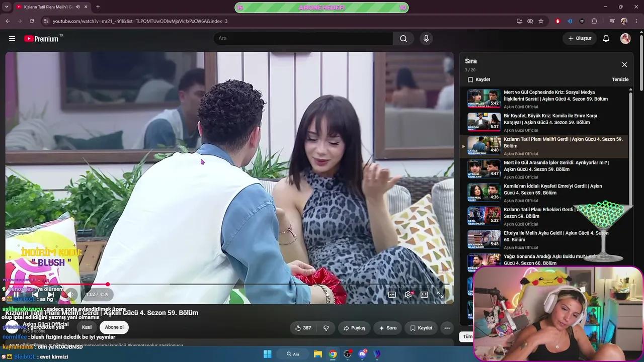Subscribe with Abone ol button

click(x=114, y=327)
